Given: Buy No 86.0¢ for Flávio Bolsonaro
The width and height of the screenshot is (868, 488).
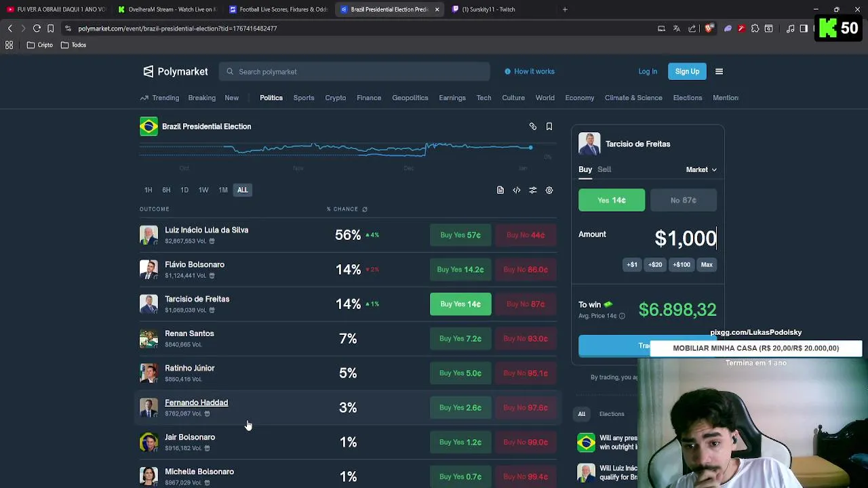Looking at the screenshot, I should (526, 270).
